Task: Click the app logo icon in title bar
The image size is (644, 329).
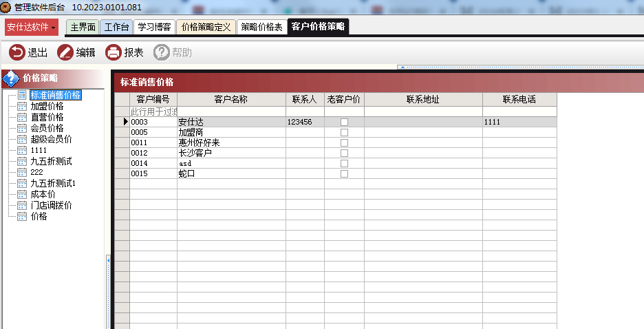Action: [6, 8]
